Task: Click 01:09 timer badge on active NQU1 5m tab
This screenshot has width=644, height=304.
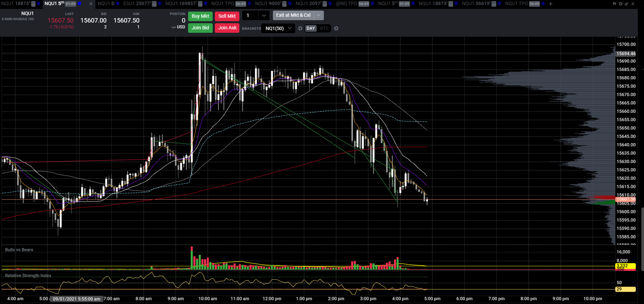Action: tap(71, 4)
